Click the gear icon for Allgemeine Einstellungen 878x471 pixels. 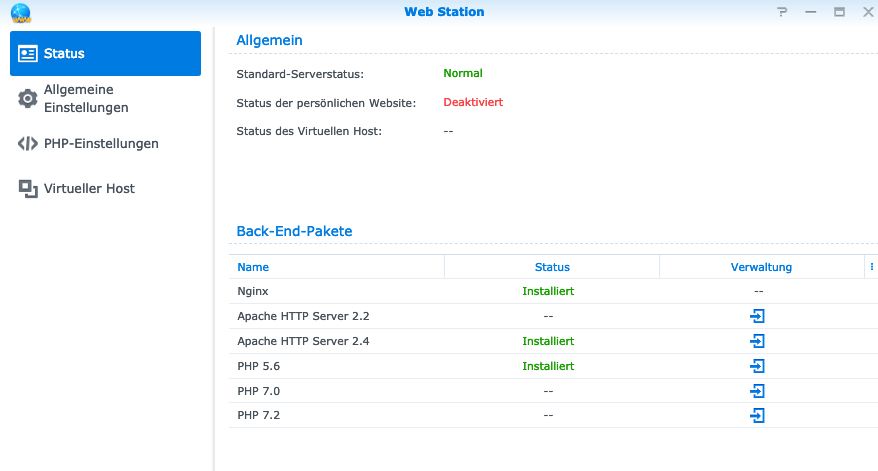(28, 98)
